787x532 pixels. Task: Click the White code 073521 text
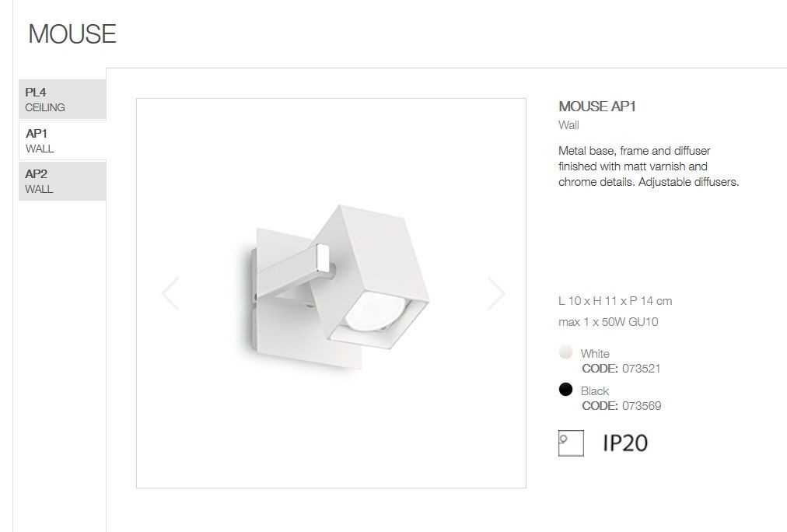tap(621, 369)
